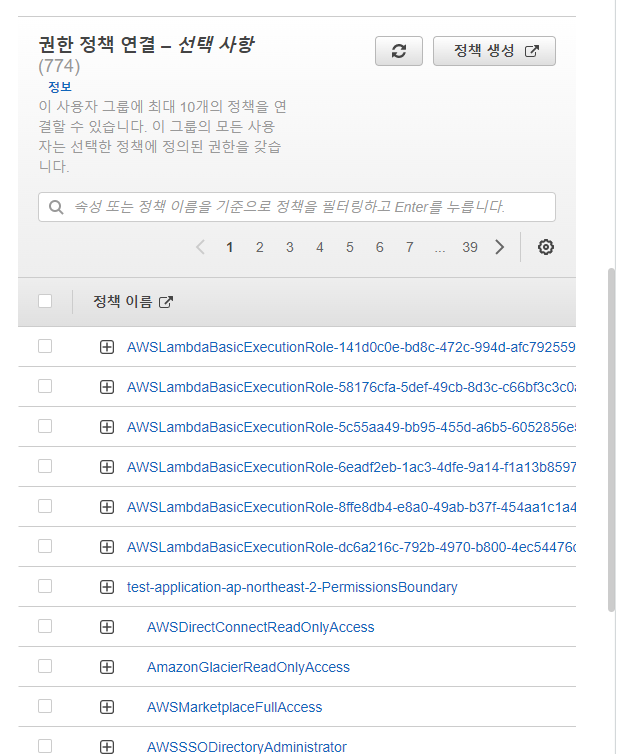This screenshot has width=631, height=754.
Task: Click the refresh policies icon button
Action: coord(399,51)
